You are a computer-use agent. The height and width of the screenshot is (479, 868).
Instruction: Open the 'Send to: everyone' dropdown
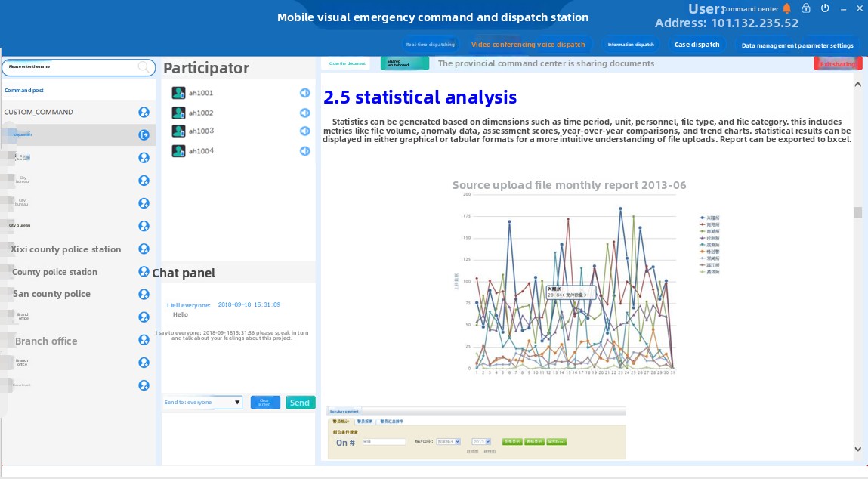click(x=237, y=403)
